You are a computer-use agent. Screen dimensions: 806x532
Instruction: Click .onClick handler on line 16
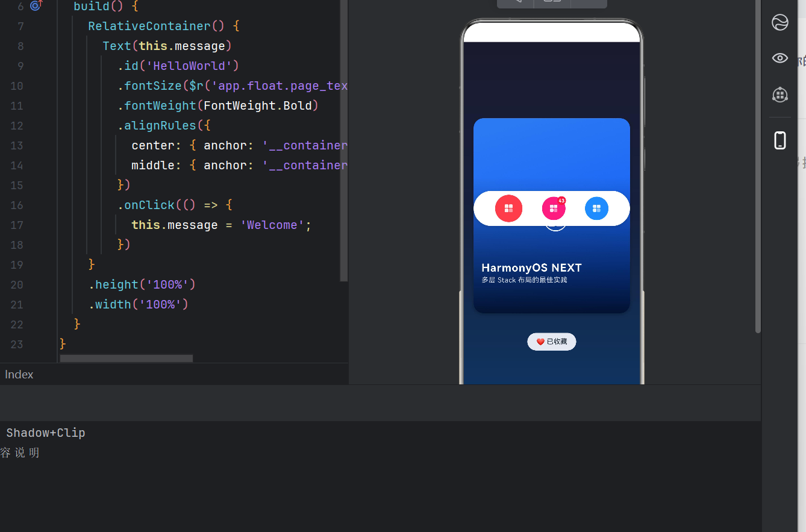click(146, 205)
